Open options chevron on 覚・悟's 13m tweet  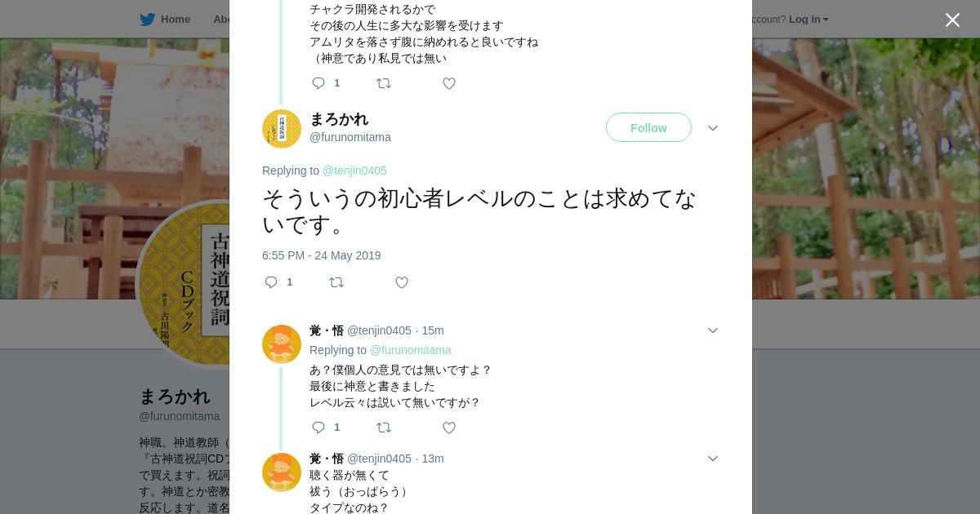point(712,459)
